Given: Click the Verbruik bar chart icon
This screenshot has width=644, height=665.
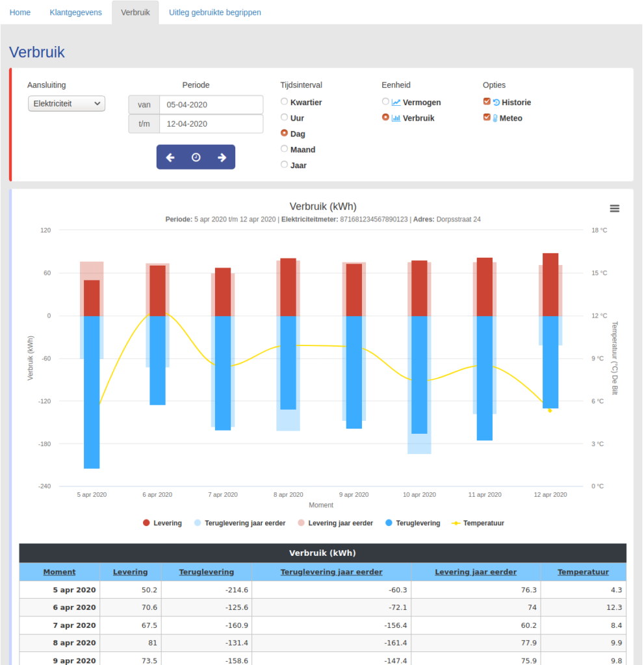Looking at the screenshot, I should 396,118.
